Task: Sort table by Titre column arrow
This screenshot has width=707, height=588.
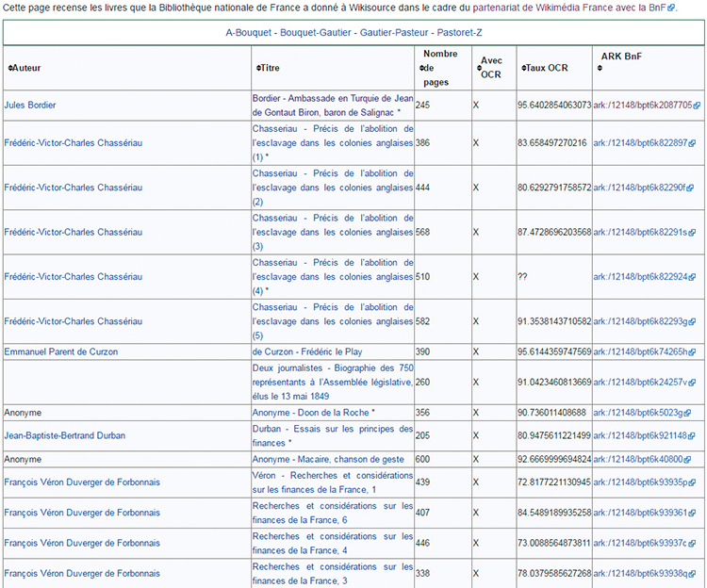Action: (258, 68)
